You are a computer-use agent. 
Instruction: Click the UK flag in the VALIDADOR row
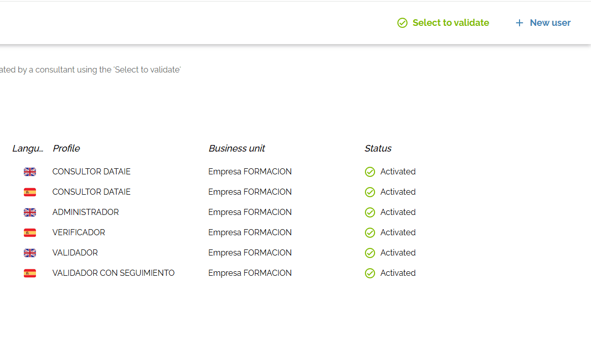point(30,253)
